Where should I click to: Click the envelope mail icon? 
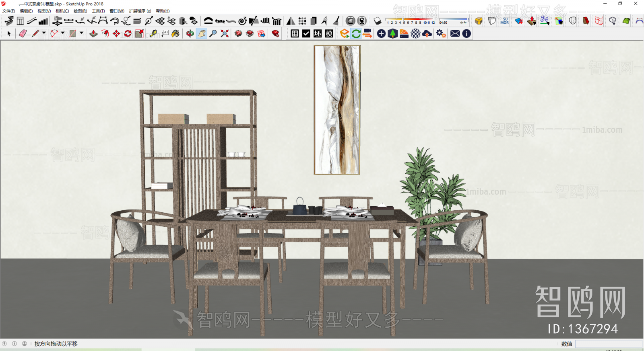coord(455,34)
